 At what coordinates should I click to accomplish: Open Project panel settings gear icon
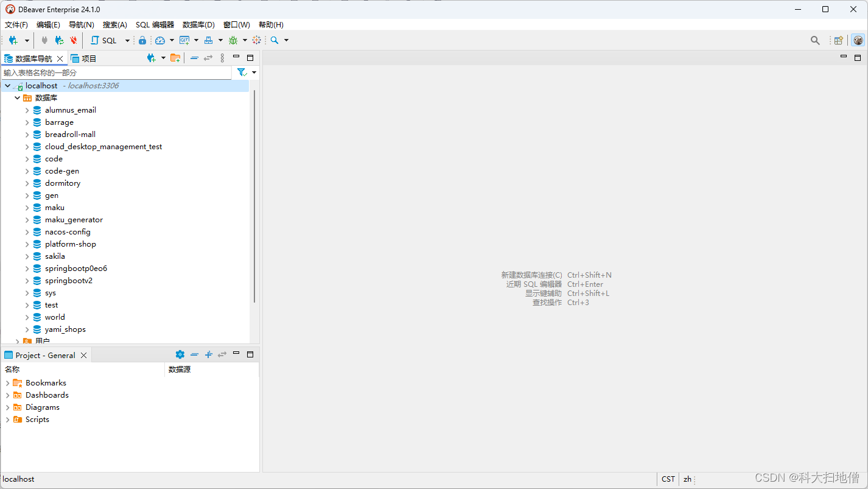click(x=180, y=354)
